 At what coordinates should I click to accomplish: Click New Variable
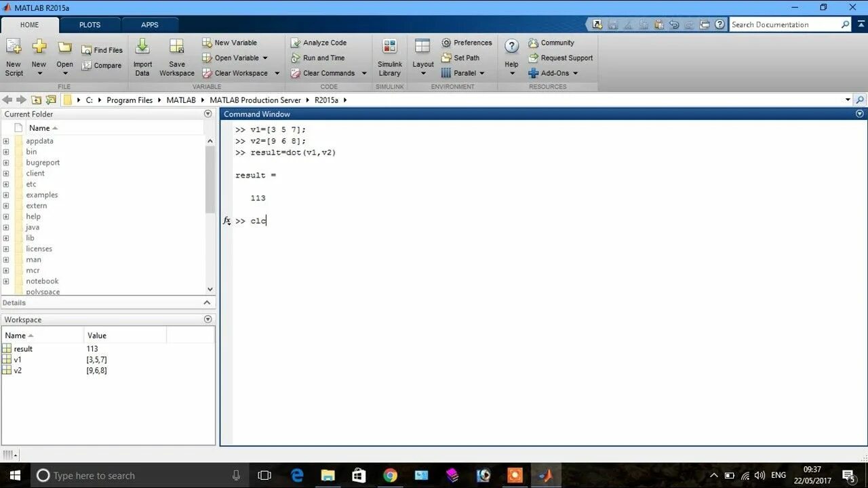click(x=230, y=43)
